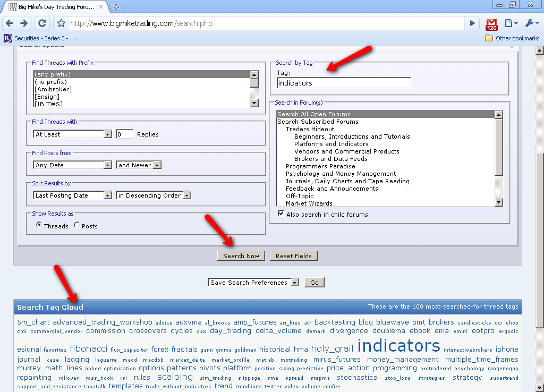Click the holy_grail tag link

point(332,348)
